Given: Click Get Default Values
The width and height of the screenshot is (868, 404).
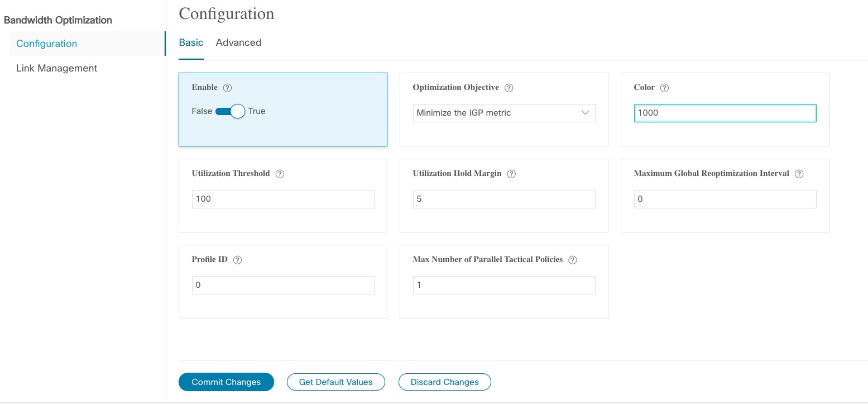Looking at the screenshot, I should 335,382.
